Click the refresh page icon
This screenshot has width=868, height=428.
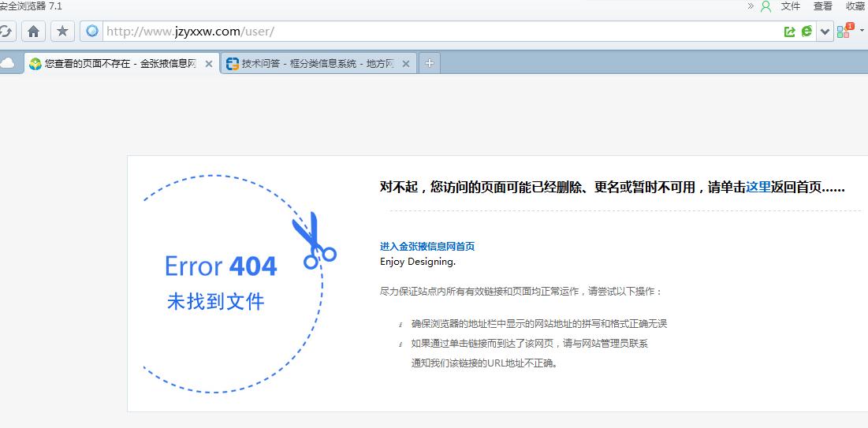[x=6, y=32]
